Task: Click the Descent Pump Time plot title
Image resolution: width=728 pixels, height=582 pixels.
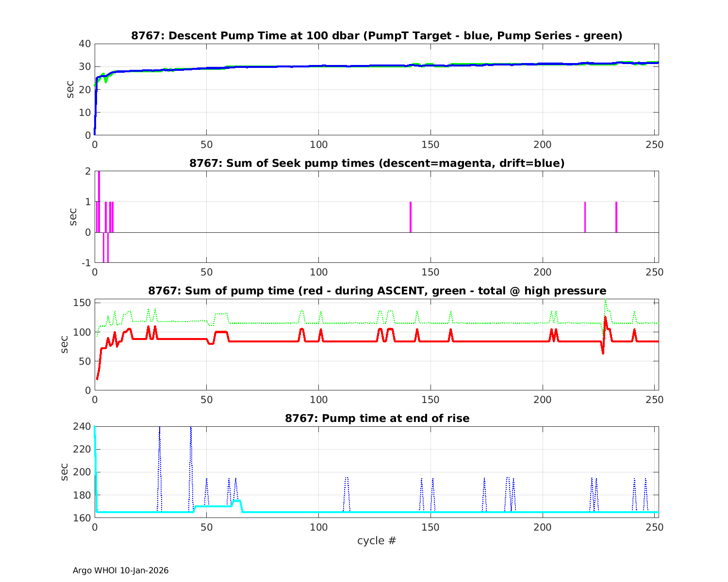Action: click(x=377, y=35)
